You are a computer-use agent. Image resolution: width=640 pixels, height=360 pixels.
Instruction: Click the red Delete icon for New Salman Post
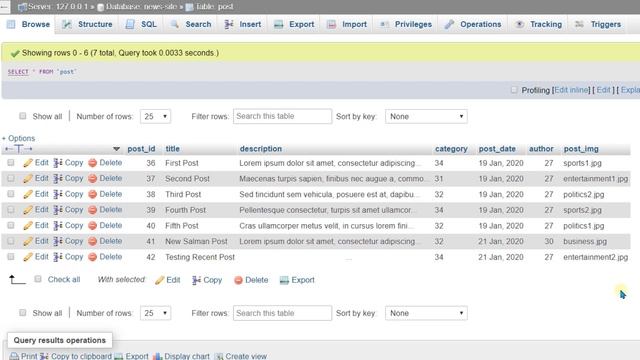click(x=93, y=241)
